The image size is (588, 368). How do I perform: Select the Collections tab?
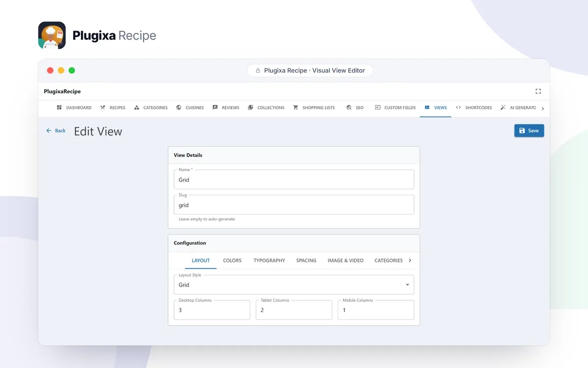[x=266, y=107]
